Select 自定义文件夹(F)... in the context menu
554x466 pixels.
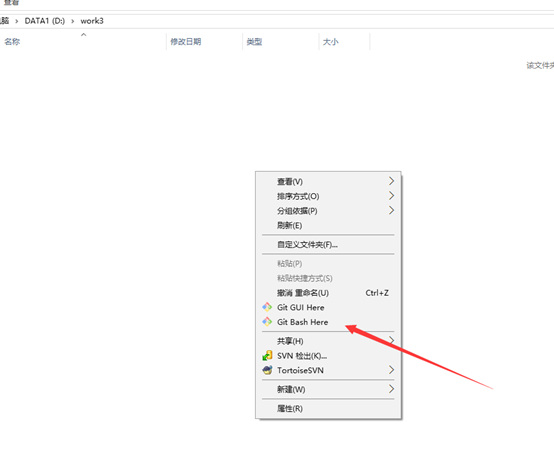pyautogui.click(x=328, y=244)
